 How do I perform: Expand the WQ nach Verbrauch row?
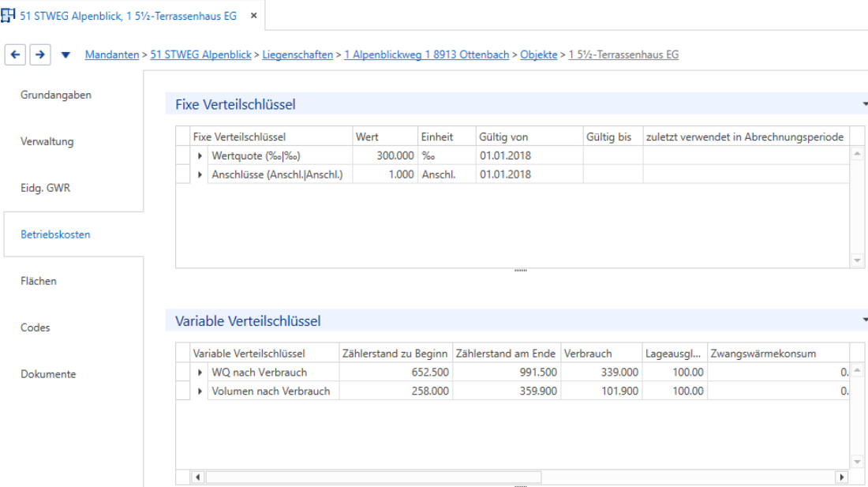pyautogui.click(x=200, y=373)
